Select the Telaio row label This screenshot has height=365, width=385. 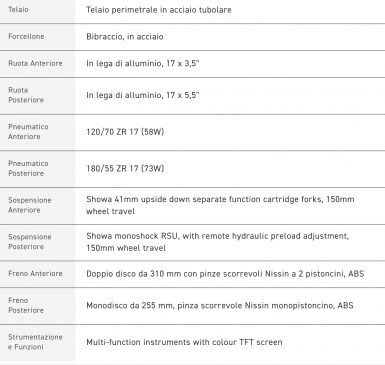pyautogui.click(x=18, y=10)
